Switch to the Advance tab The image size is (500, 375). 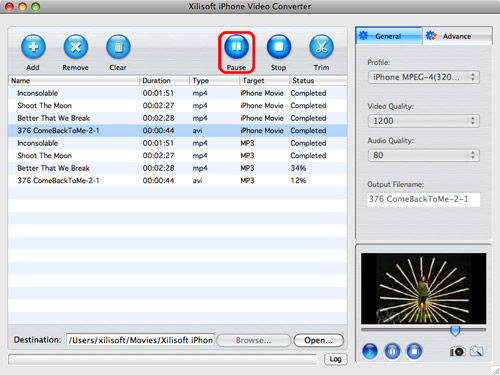pos(457,36)
